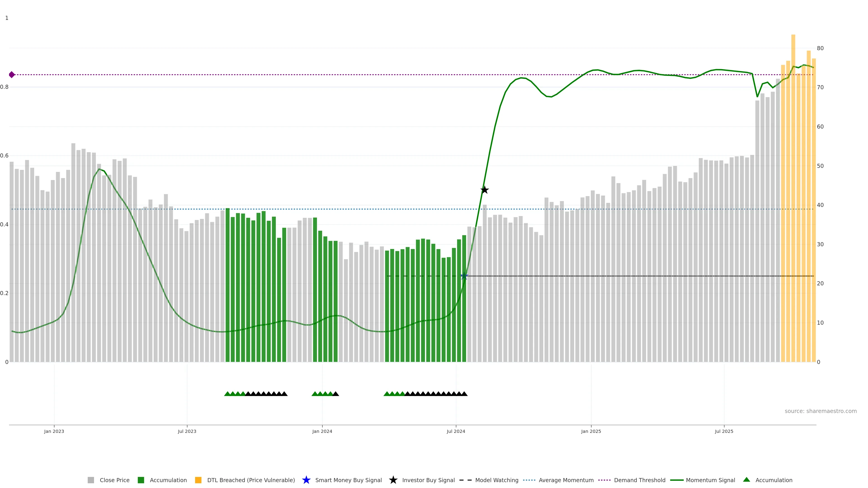Click the Jan 2023 axis label
The width and height of the screenshot is (868, 488).
[x=54, y=431]
